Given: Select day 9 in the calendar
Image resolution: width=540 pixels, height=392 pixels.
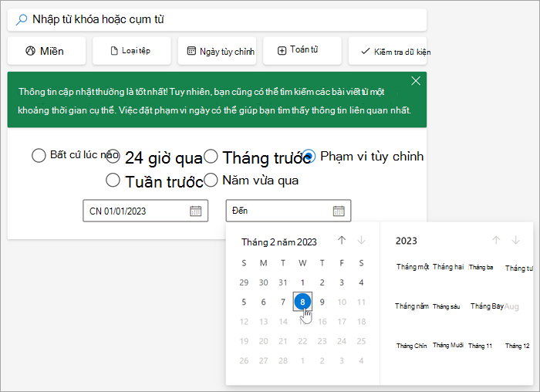Looking at the screenshot, I should coord(322,302).
